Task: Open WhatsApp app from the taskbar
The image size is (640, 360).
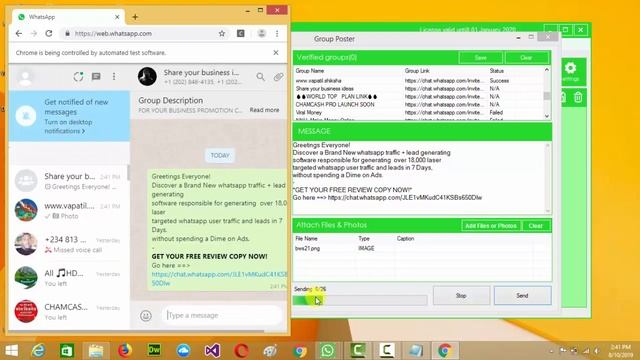Action: [x=328, y=351]
